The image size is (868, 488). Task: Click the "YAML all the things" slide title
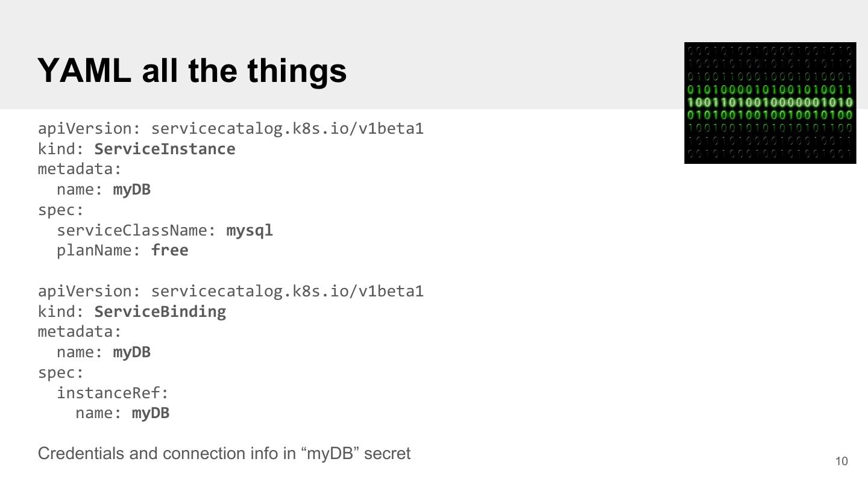click(192, 70)
